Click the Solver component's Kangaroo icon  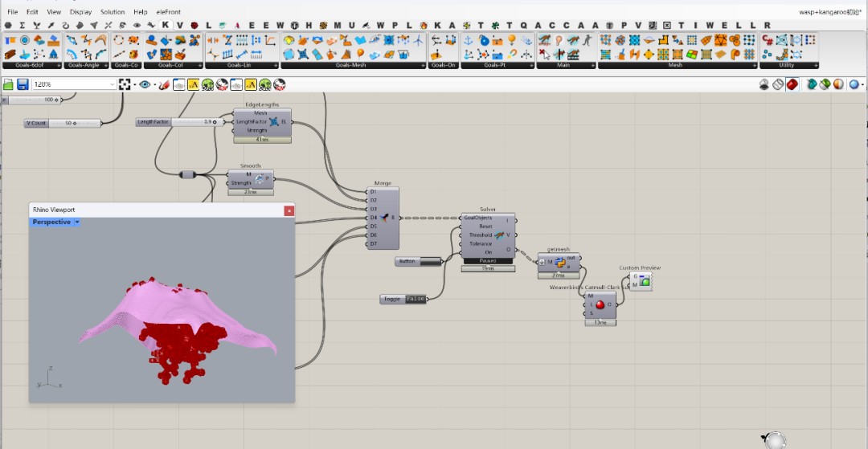pos(499,235)
